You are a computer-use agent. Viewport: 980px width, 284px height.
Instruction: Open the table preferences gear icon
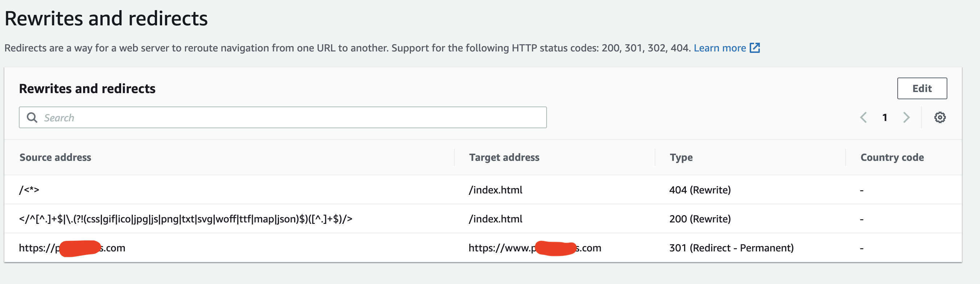(940, 117)
